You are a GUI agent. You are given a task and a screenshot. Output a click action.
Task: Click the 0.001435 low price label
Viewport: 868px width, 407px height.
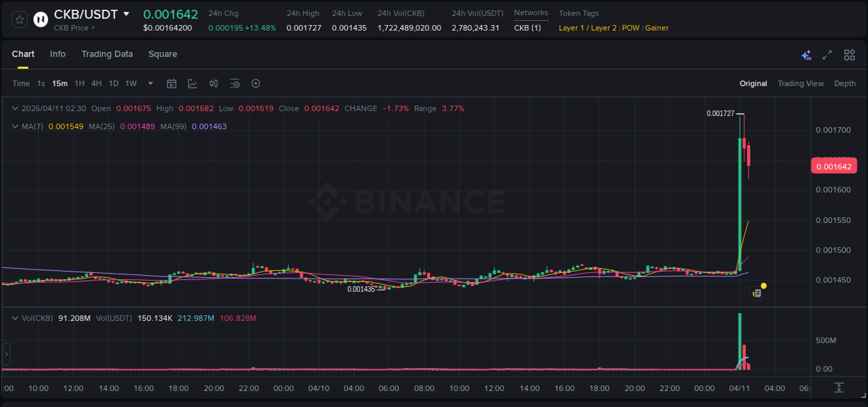361,289
